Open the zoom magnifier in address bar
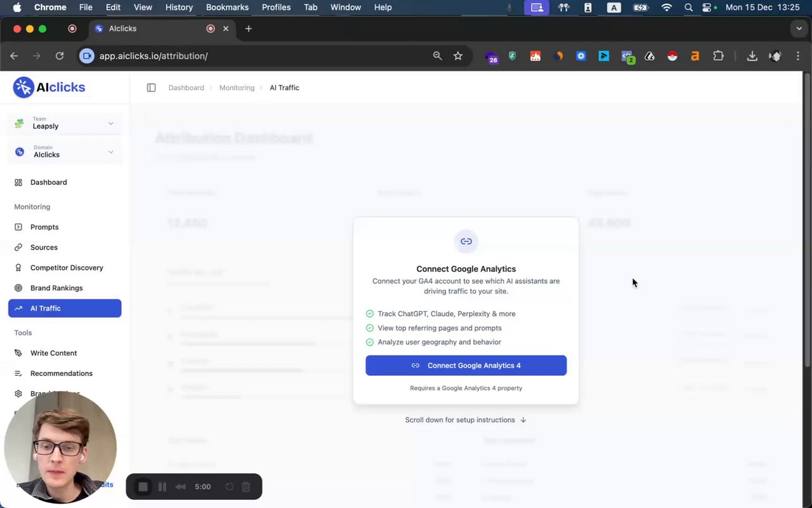The image size is (812, 508). point(437,56)
